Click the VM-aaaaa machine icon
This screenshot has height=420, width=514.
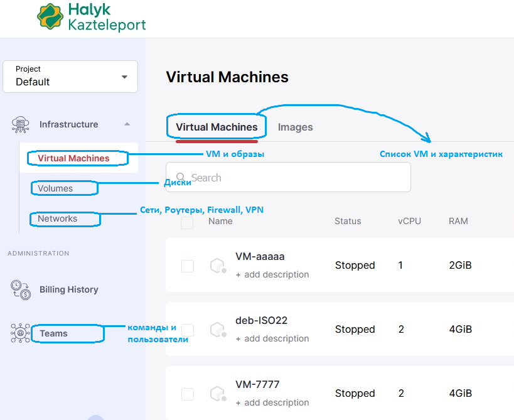click(217, 266)
